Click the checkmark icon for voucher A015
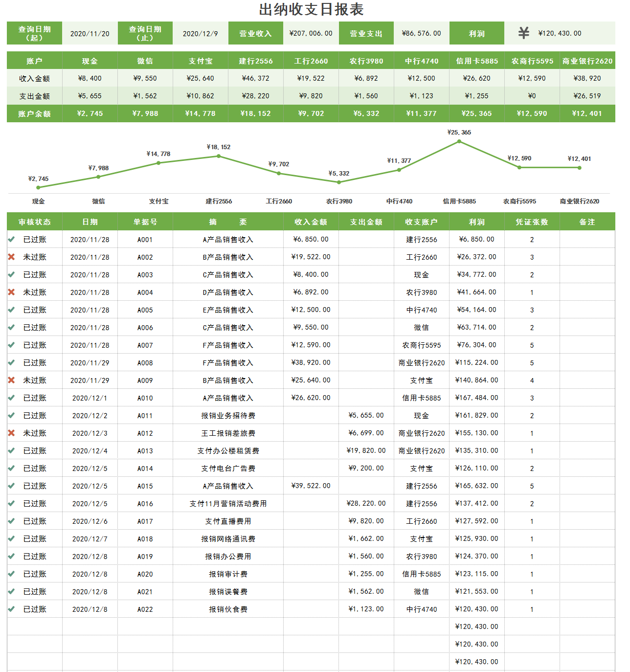Image resolution: width=630 pixels, height=672 pixels. (11, 486)
